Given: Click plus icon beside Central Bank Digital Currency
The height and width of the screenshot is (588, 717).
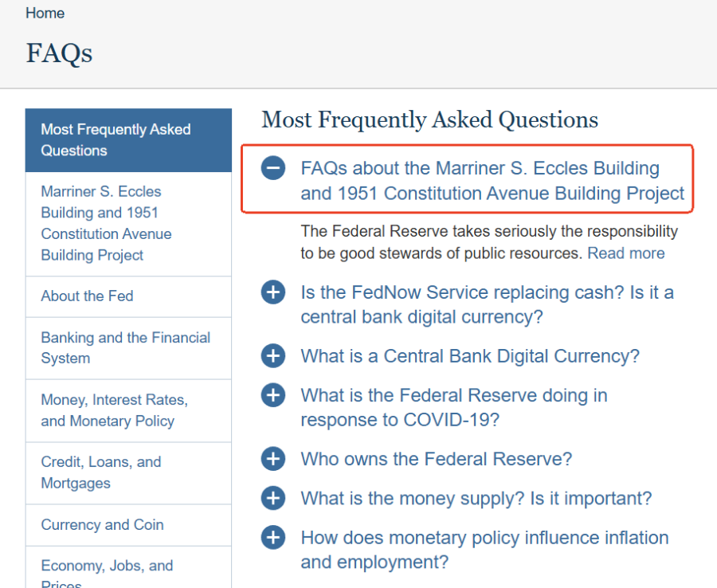Looking at the screenshot, I should coord(273,355).
